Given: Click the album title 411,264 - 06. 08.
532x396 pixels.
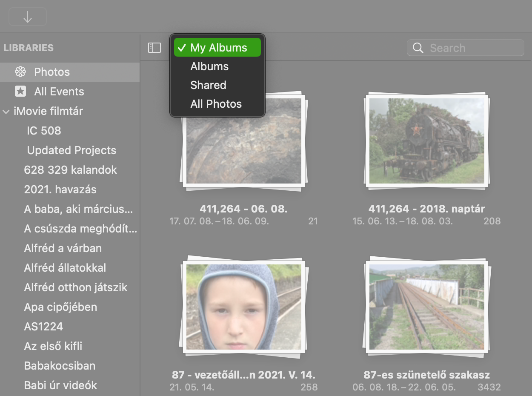Looking at the screenshot, I should coord(244,209).
